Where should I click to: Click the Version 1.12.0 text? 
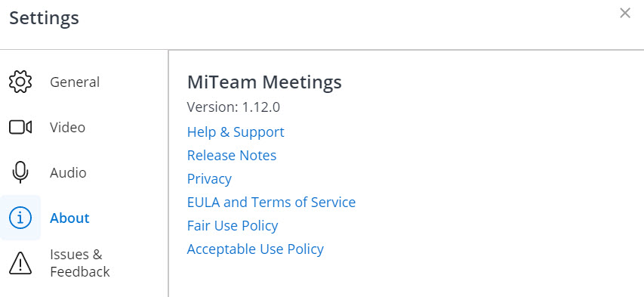(x=233, y=107)
